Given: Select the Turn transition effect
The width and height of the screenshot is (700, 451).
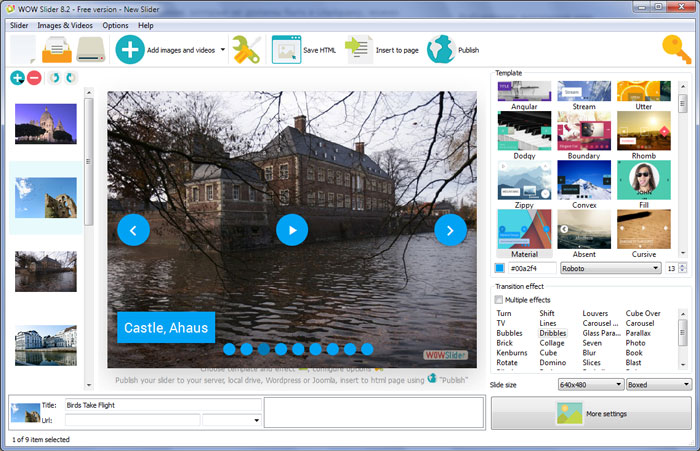Looking at the screenshot, I should (504, 313).
